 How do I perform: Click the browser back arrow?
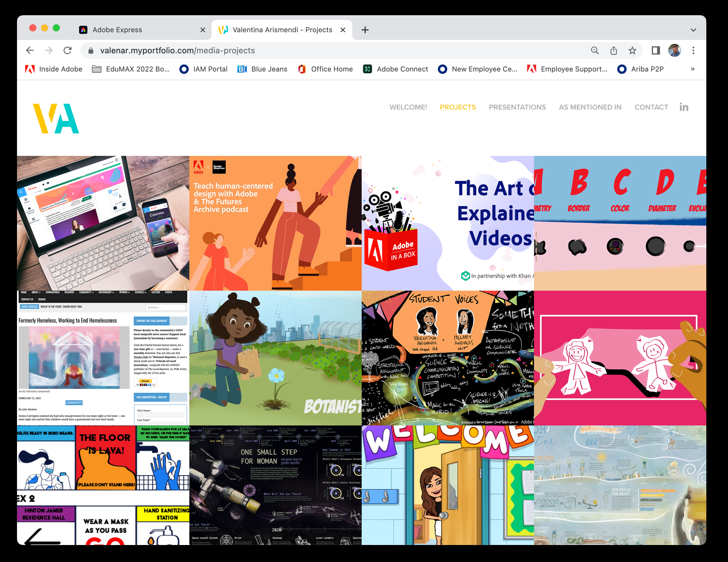[30, 50]
